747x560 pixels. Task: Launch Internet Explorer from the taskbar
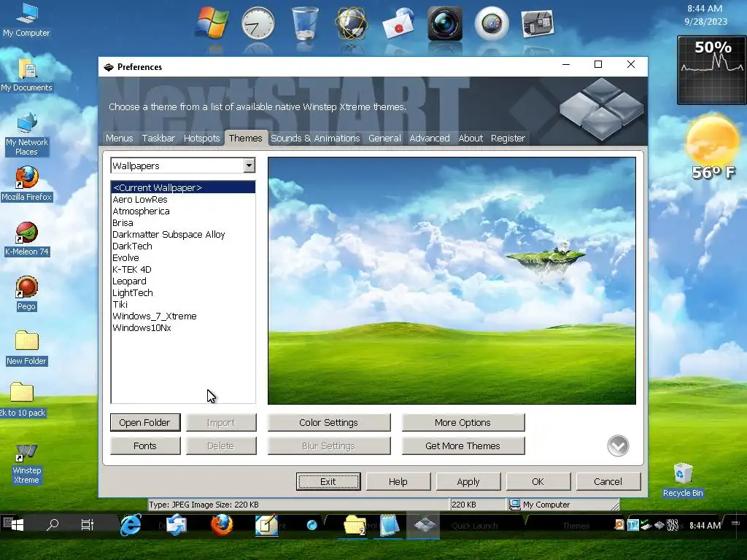[x=130, y=525]
